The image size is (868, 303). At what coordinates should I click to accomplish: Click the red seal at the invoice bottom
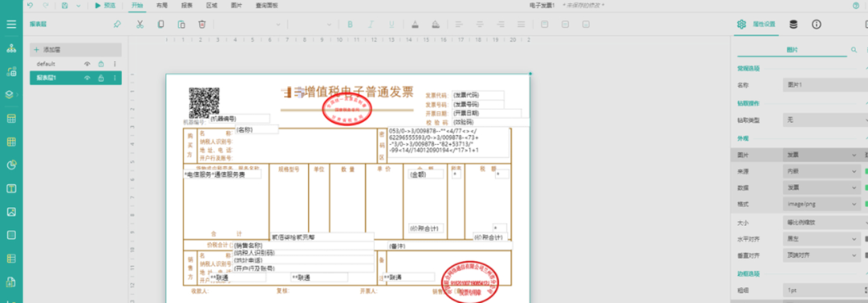(x=469, y=282)
